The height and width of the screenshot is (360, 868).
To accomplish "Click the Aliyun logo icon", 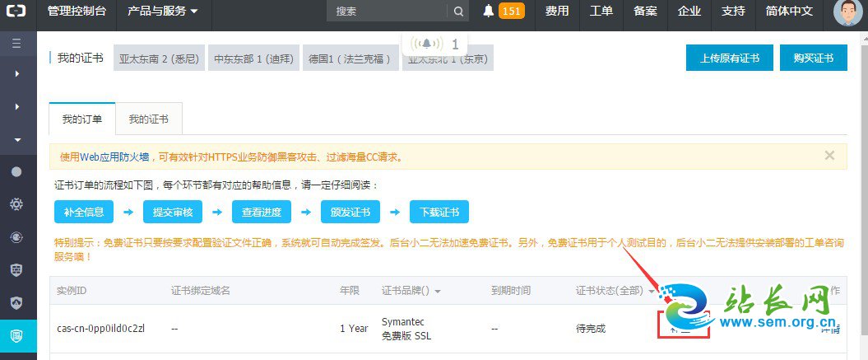I will click(x=16, y=12).
